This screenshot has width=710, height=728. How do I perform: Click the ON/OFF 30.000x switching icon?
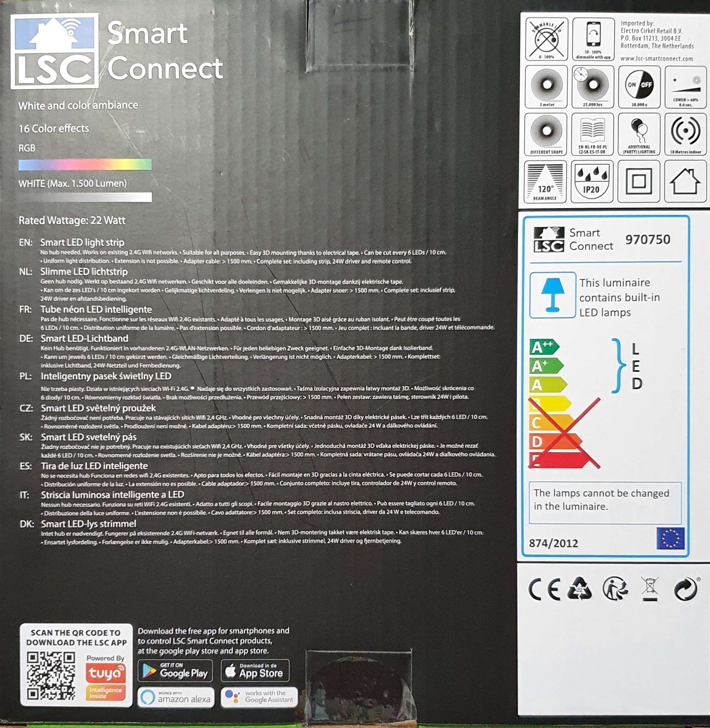point(640,87)
